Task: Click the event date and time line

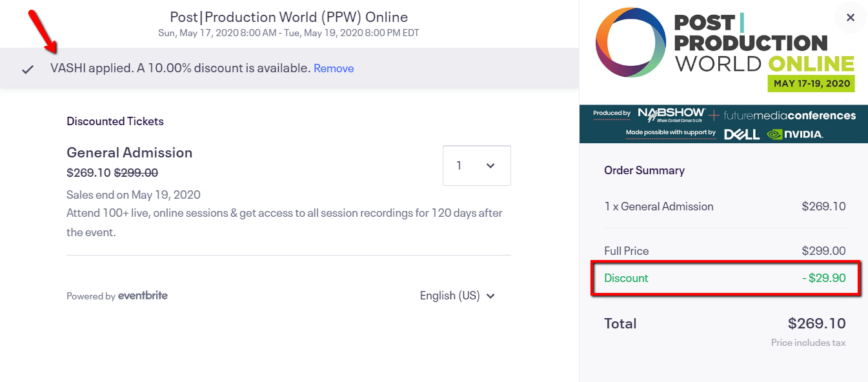Action: tap(289, 33)
